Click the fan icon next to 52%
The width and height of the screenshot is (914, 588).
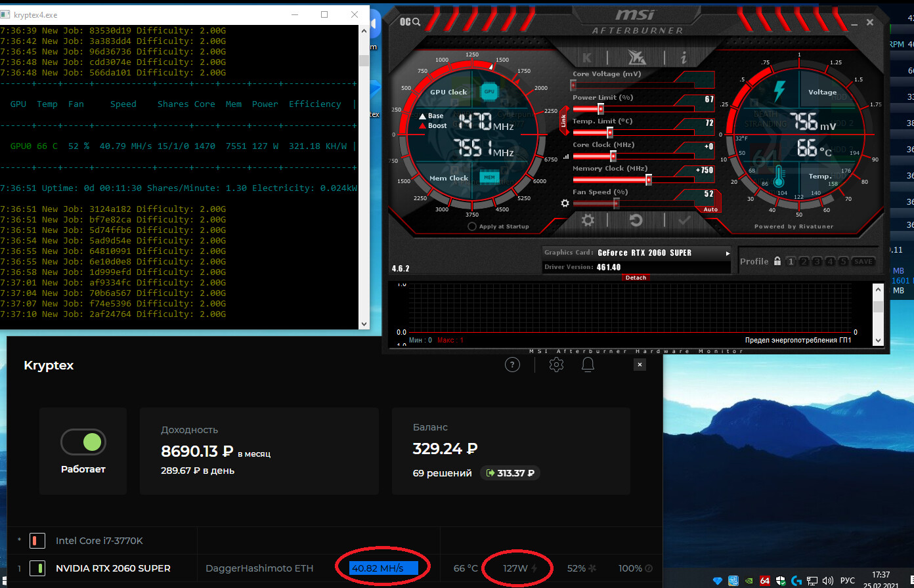point(592,568)
